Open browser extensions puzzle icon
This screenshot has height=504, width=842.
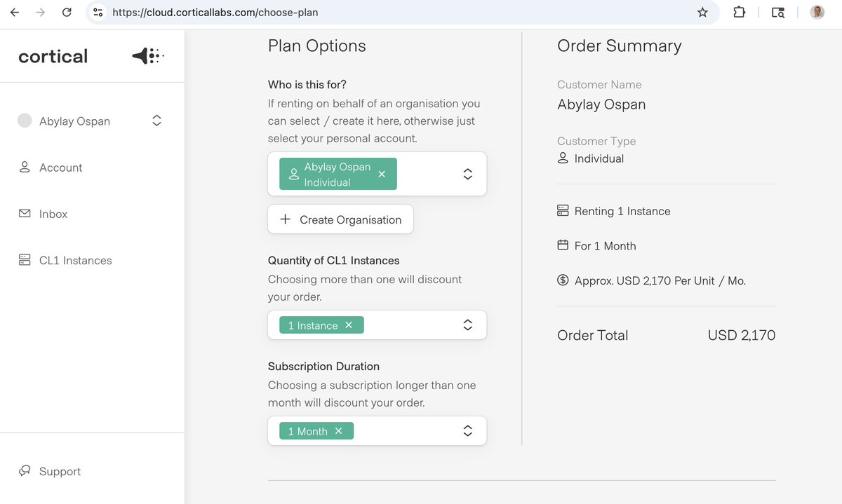click(x=739, y=12)
